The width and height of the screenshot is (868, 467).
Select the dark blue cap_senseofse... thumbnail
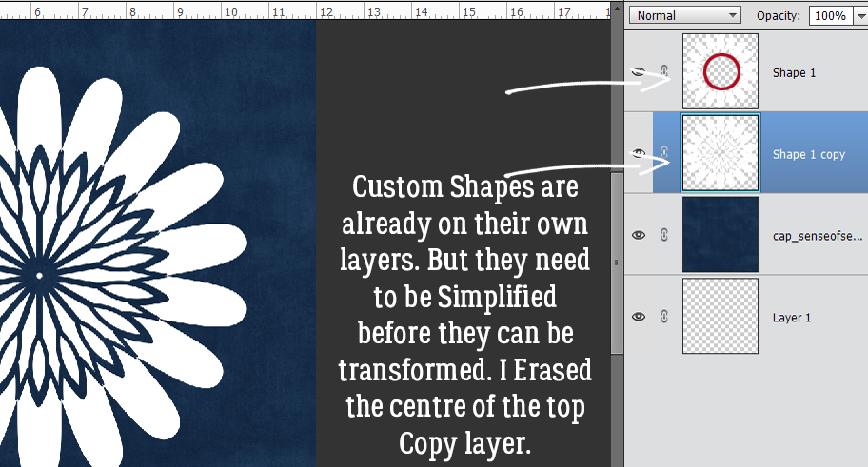tap(720, 235)
